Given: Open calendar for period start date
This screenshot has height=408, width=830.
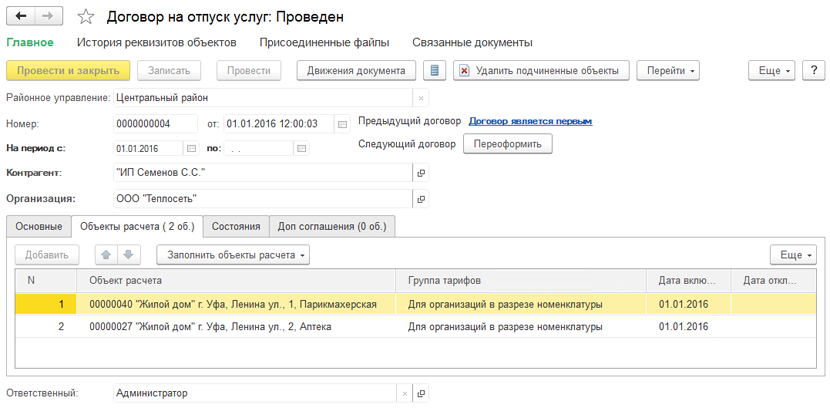Looking at the screenshot, I should (x=191, y=149).
